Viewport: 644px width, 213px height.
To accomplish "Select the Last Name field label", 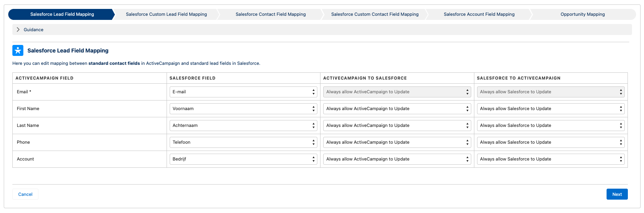I will click(28, 126).
